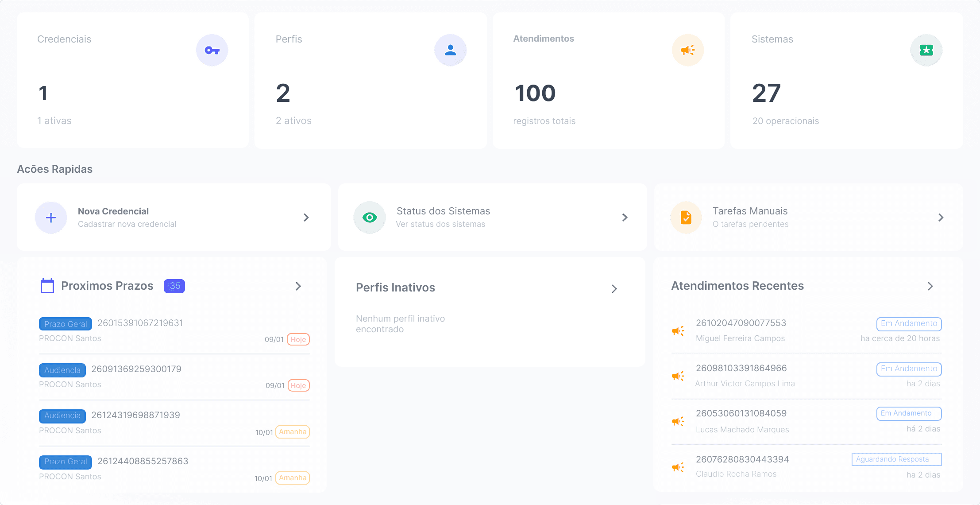
Task: Click the orange document icon for Tarefas Manuais
Action: tap(686, 218)
